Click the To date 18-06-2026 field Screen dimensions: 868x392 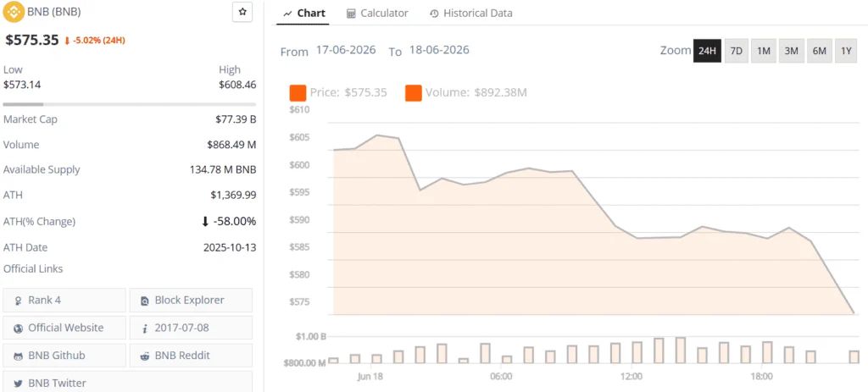(x=439, y=50)
